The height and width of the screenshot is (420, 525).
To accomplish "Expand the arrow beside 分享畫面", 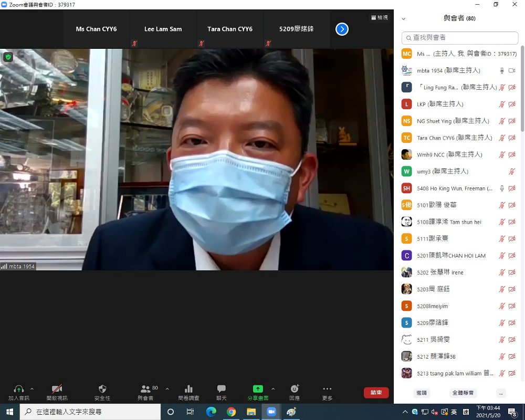I will (x=273, y=389).
